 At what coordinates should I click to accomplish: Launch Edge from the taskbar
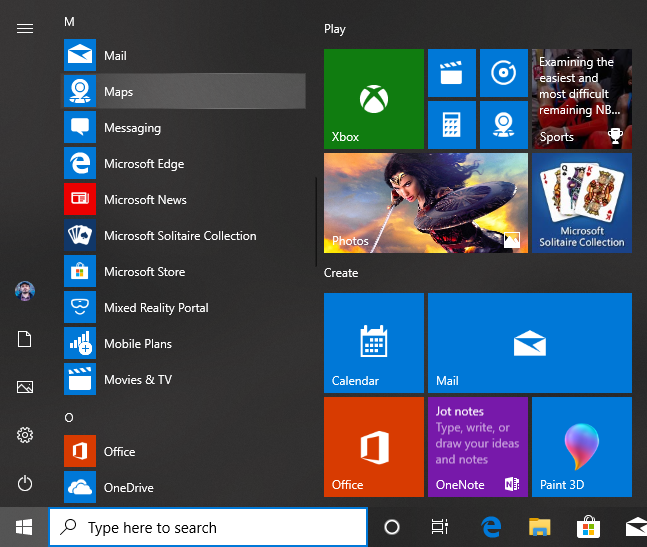491,527
